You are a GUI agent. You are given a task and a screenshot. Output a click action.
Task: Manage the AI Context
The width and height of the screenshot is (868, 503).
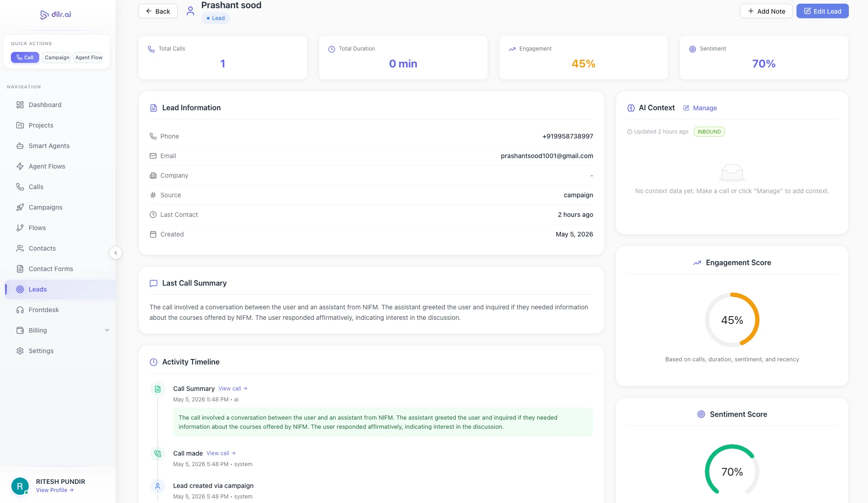click(700, 108)
